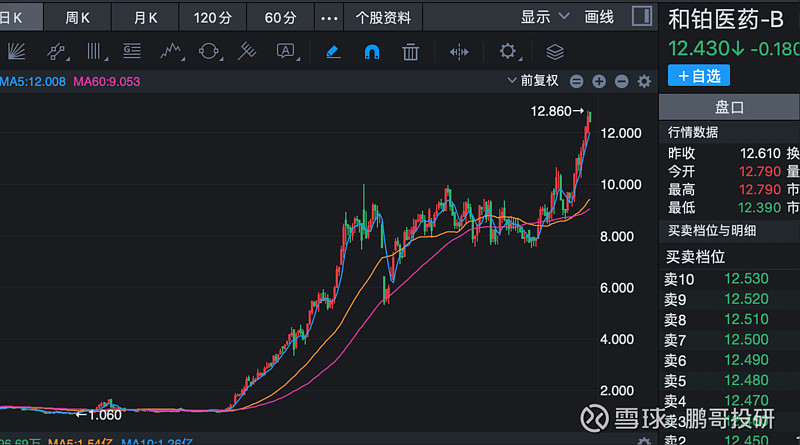800x445 pixels.
Task: Open the 个股资料 stock info tab
Action: [383, 17]
